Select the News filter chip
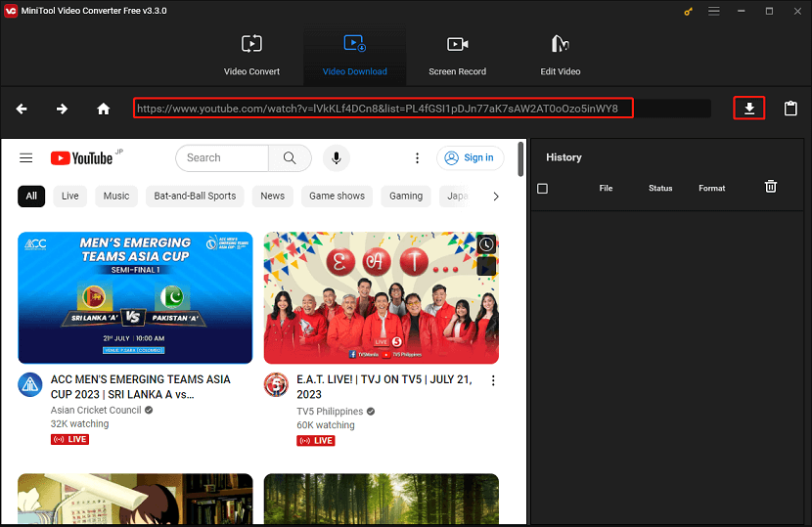This screenshot has height=527, width=812. [272, 197]
